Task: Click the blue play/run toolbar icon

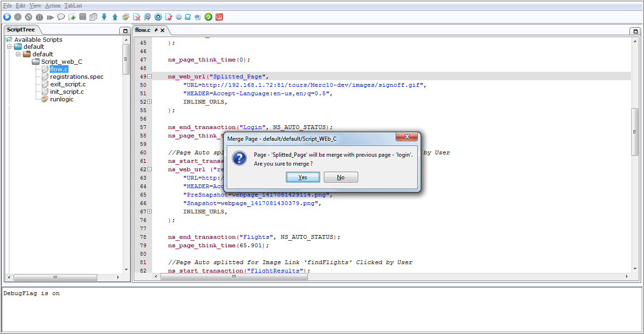Action: tap(7, 17)
